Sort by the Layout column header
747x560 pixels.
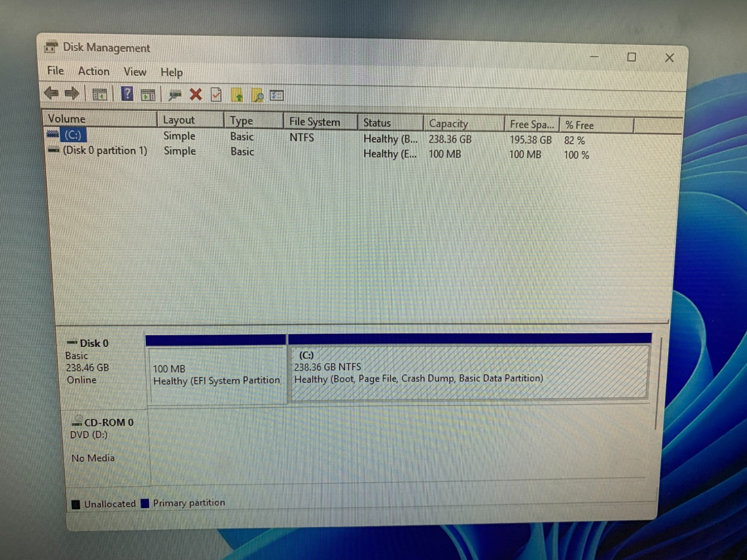point(190,120)
